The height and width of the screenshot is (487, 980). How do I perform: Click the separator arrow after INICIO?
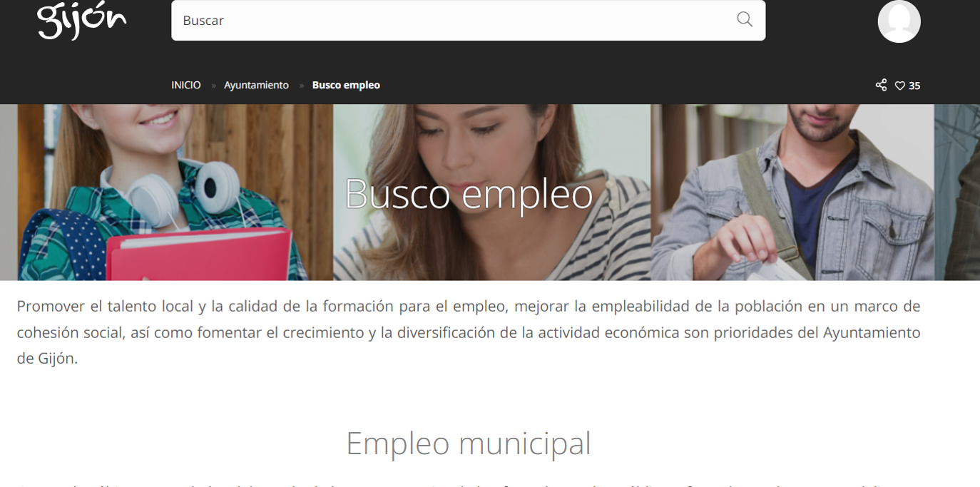213,86
